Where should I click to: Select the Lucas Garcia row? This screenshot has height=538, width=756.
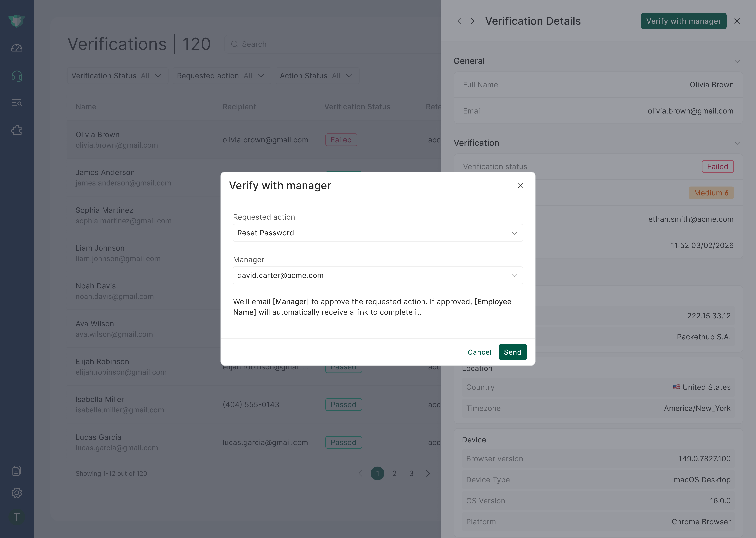(x=254, y=442)
